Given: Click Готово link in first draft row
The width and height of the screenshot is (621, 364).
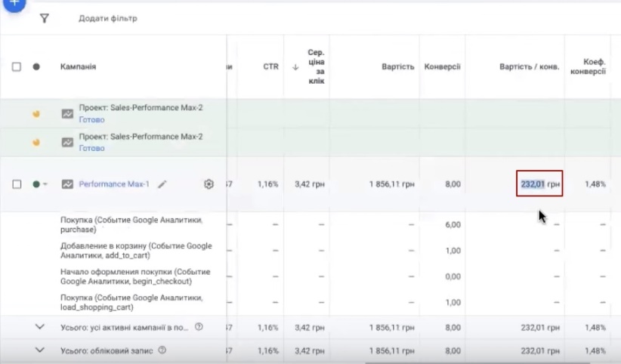Looking at the screenshot, I should pos(91,119).
